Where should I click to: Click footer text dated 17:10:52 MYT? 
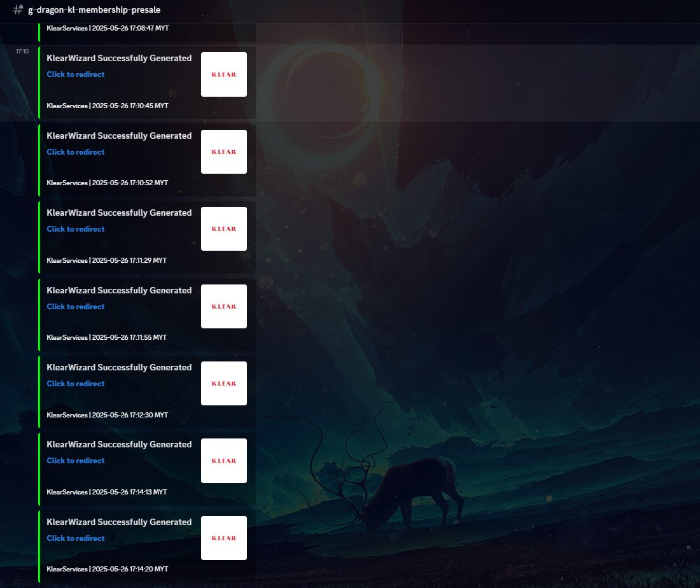pyautogui.click(x=107, y=183)
